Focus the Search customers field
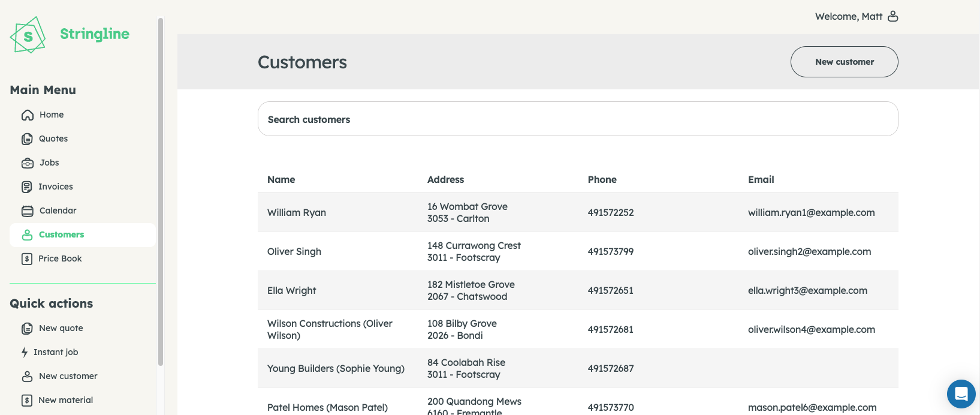This screenshot has height=415, width=980. pyautogui.click(x=578, y=119)
